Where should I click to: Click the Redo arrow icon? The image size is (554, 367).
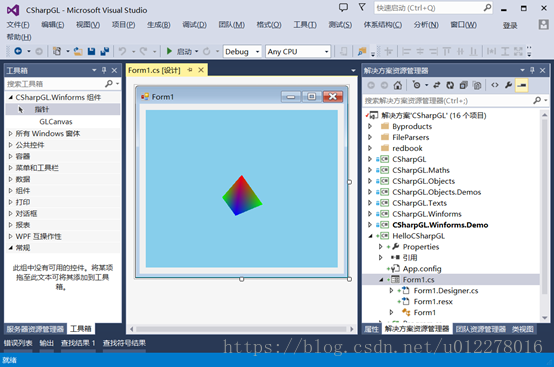point(143,52)
